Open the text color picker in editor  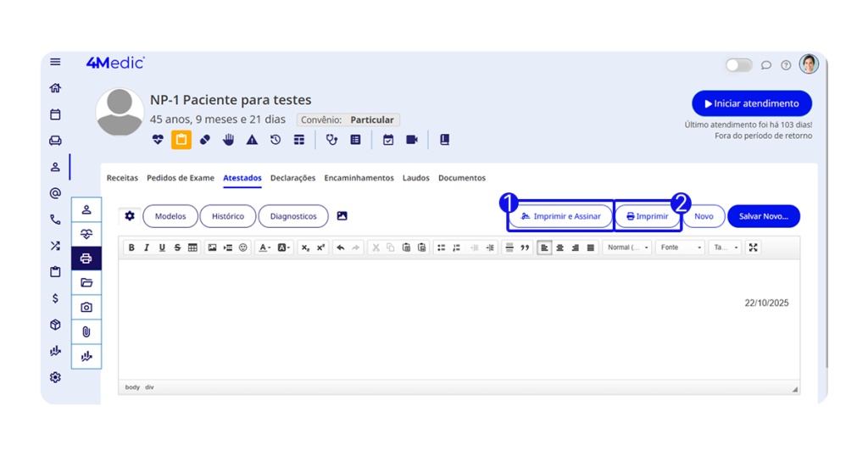pos(264,247)
